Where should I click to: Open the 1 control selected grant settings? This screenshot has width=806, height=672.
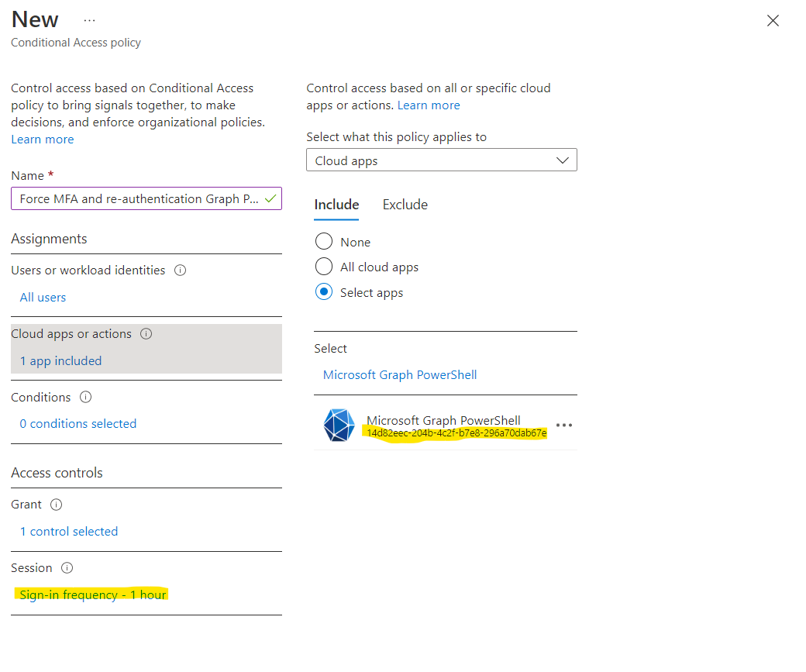coord(69,531)
